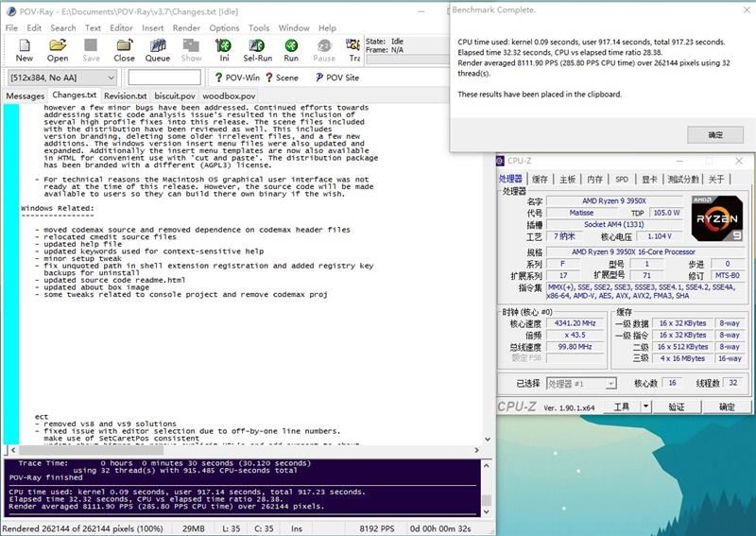This screenshot has height=536, width=756.
Task: Click the editor scroll-down arrow
Action: (x=488, y=439)
